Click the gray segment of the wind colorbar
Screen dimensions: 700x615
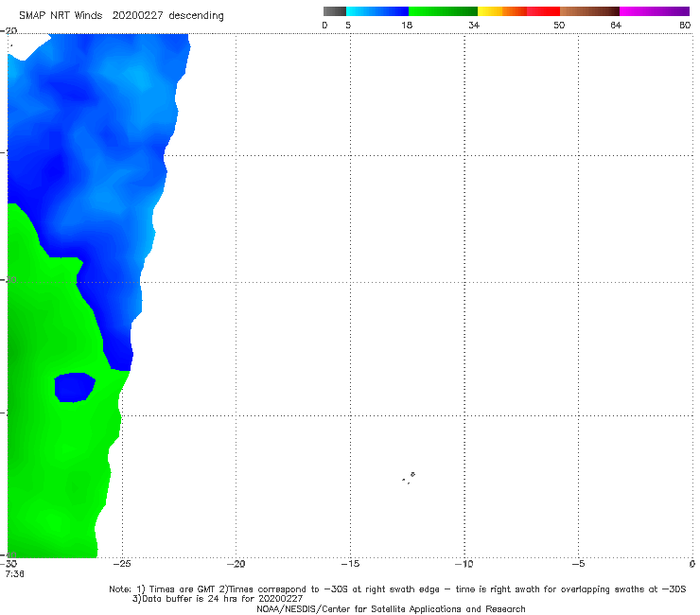(x=335, y=11)
